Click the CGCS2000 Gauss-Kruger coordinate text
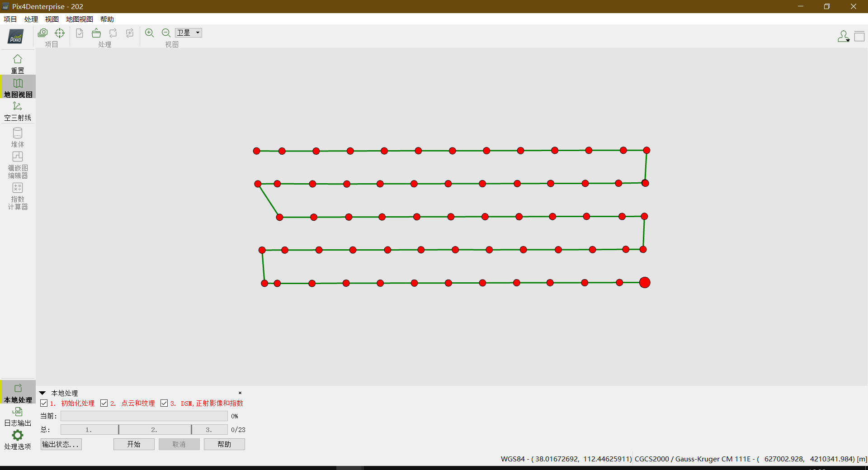 [x=751, y=459]
